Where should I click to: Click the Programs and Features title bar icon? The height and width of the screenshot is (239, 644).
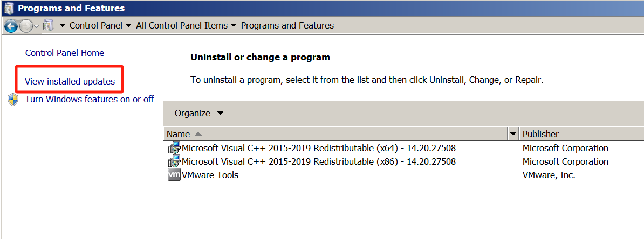[9, 8]
